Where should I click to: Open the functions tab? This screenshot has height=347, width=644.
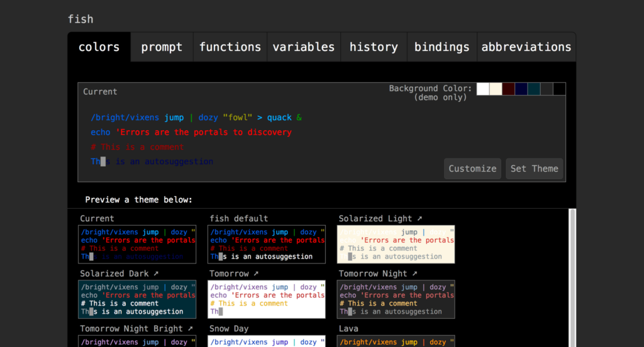pos(230,47)
